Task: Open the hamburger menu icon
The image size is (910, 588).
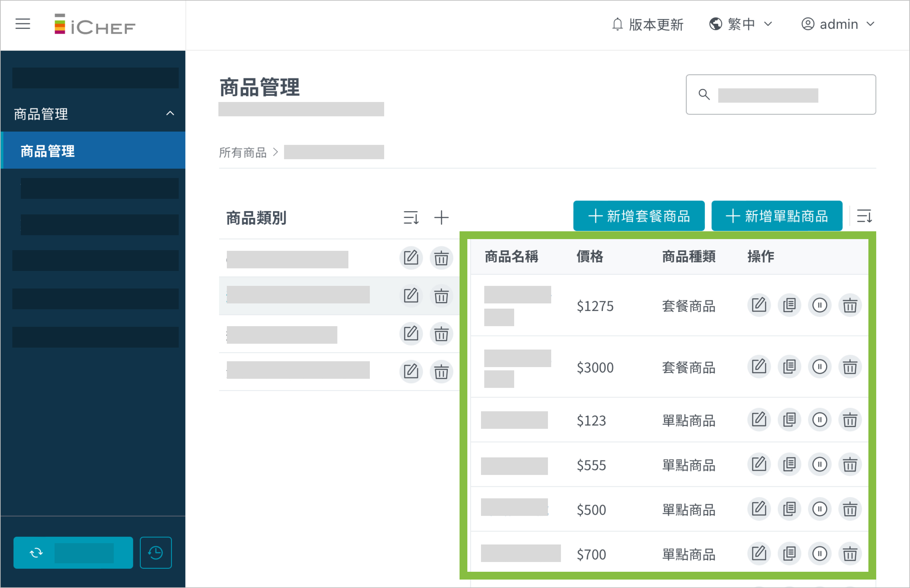Action: [22, 24]
